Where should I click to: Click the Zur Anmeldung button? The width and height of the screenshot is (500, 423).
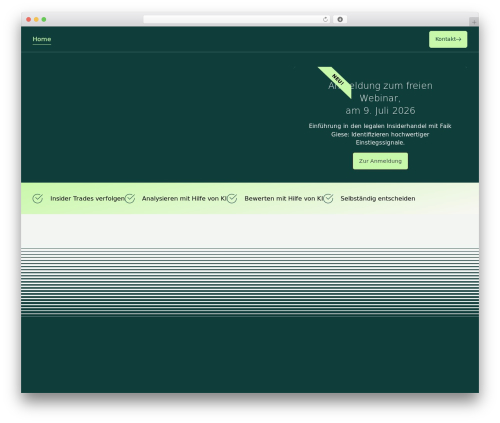point(380,161)
